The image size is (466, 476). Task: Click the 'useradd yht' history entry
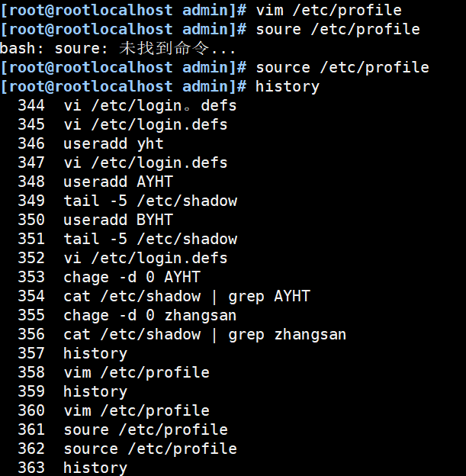pyautogui.click(x=91, y=144)
